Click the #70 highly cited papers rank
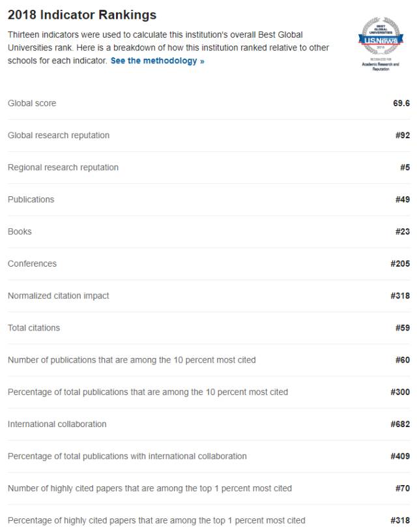The height and width of the screenshot is (532, 417). tap(403, 488)
